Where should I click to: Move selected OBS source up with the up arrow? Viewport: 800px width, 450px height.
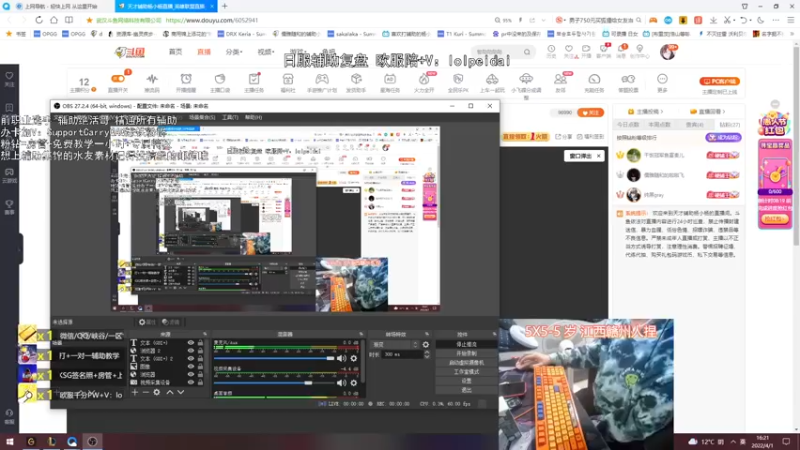coord(169,392)
